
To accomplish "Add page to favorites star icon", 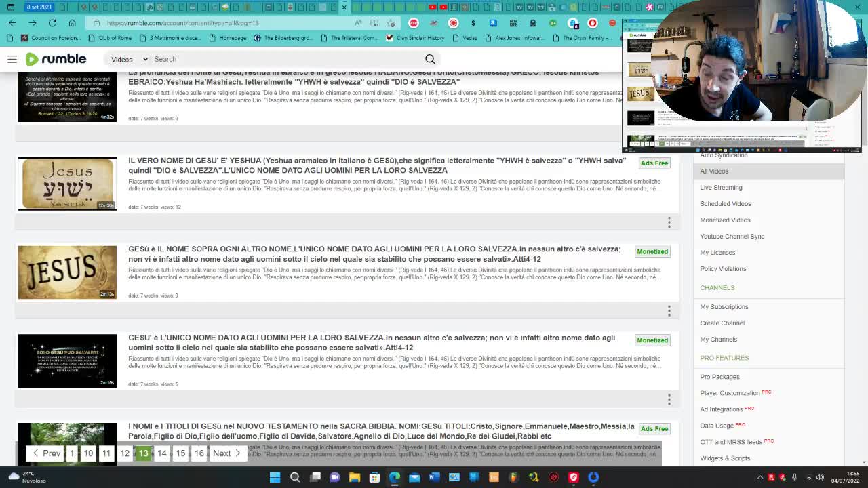I will tap(391, 22).
